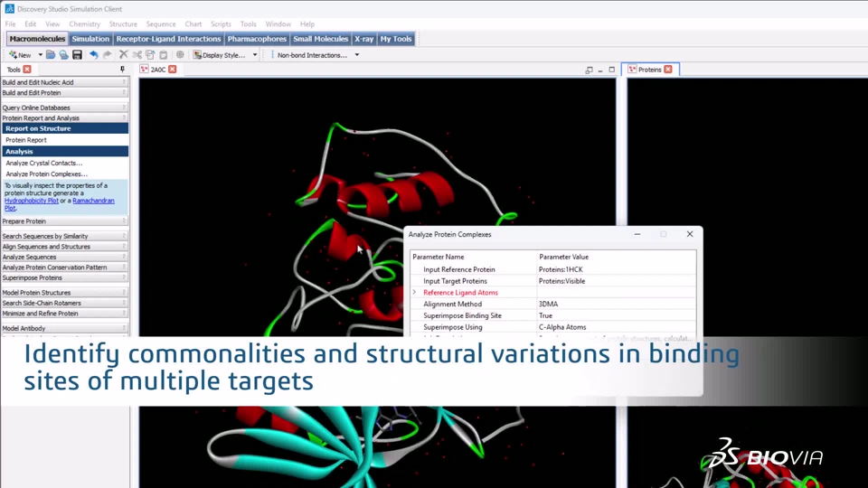The width and height of the screenshot is (868, 488).
Task: Expand Prepare Protein section
Action: pyautogui.click(x=64, y=221)
